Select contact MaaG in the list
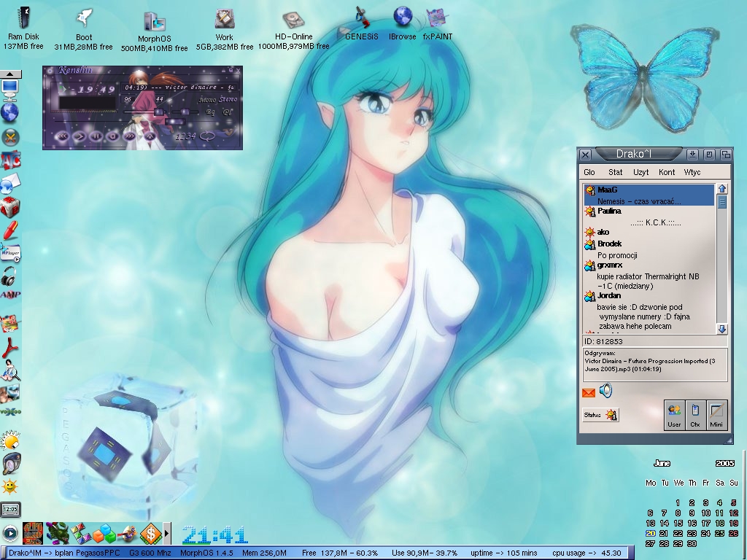The image size is (747, 560). pyautogui.click(x=649, y=195)
